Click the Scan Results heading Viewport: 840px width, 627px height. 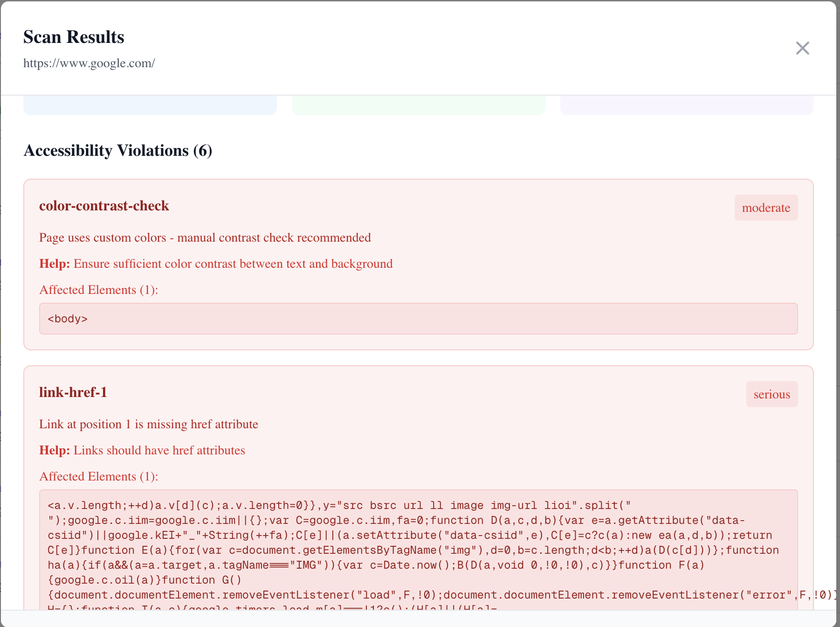(74, 37)
